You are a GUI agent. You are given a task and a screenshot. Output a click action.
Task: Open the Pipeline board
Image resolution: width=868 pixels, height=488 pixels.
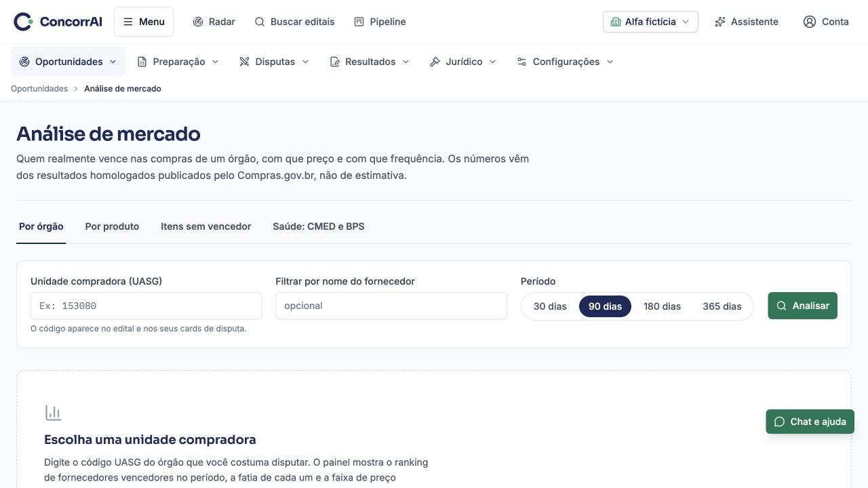tap(380, 22)
